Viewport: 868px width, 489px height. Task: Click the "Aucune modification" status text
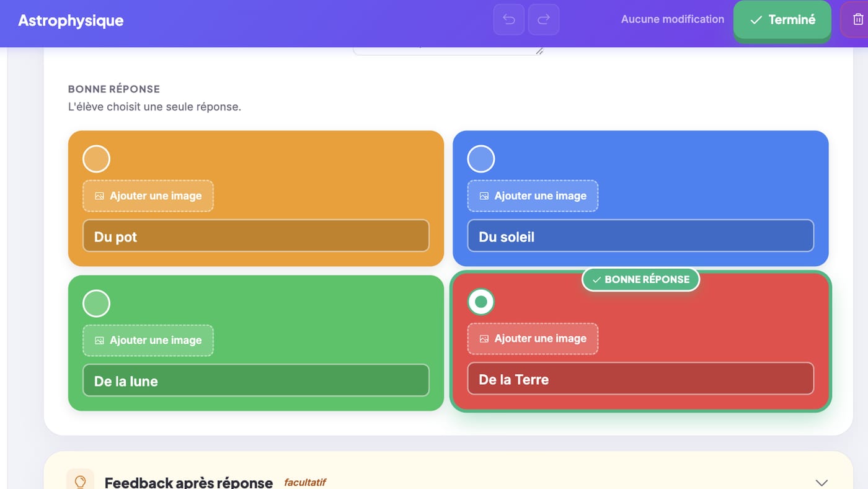click(673, 19)
